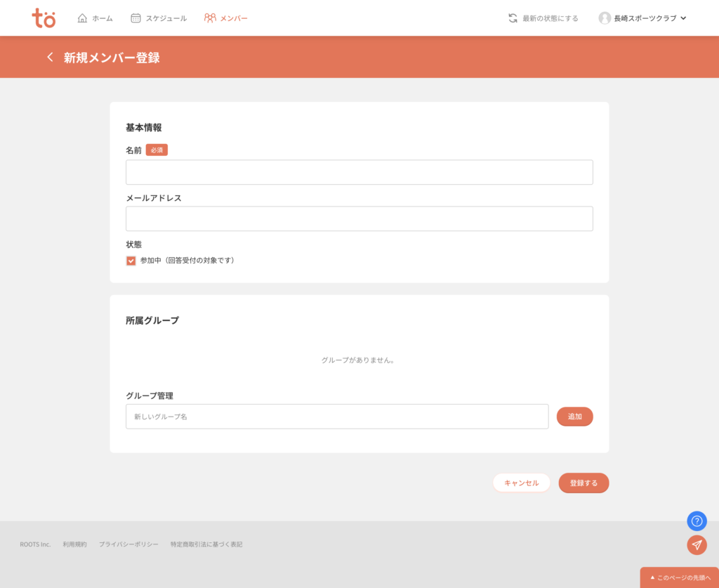Toggle the 参加中 checkbox
The image size is (719, 588).
131,261
